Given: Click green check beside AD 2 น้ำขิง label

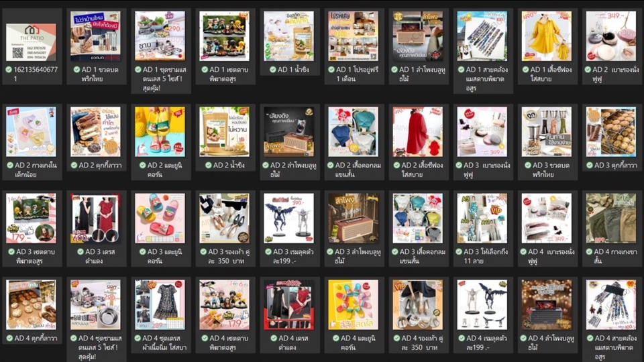Looking at the screenshot, I should coord(208,165).
